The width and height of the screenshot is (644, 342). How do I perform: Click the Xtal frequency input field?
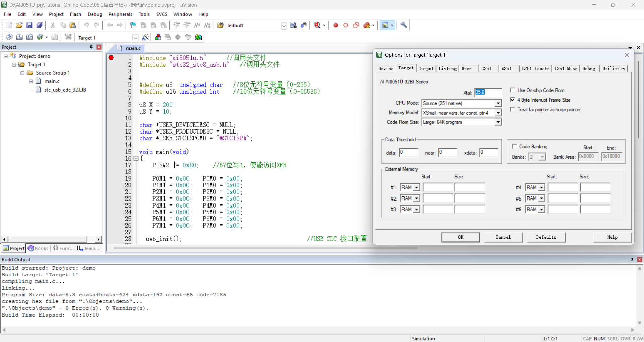488,92
